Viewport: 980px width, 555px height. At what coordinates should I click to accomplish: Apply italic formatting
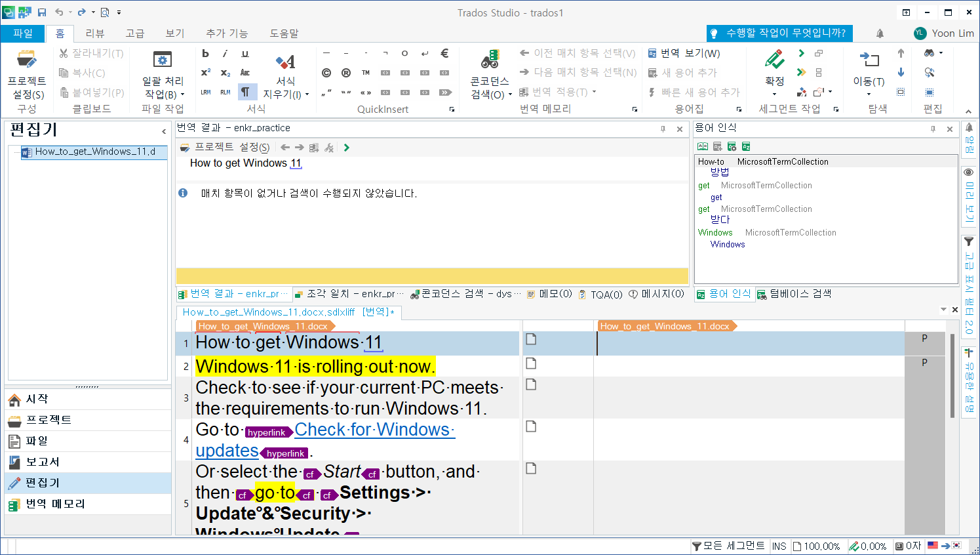(225, 53)
